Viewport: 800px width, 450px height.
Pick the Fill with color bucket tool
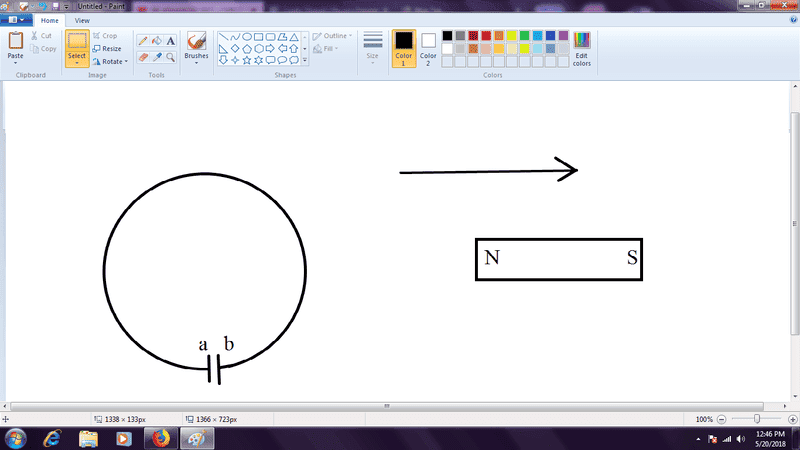coord(156,41)
